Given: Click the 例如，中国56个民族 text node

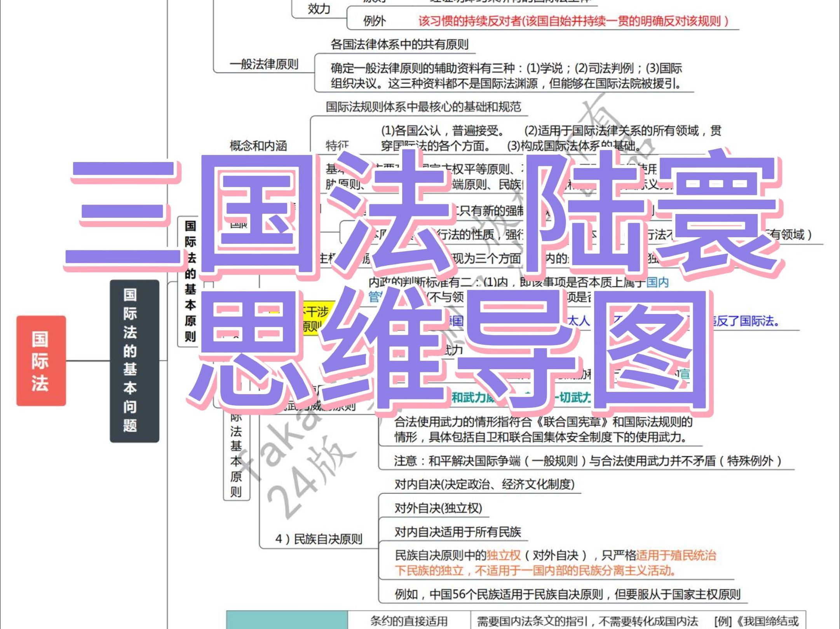Looking at the screenshot, I should coord(568,594).
